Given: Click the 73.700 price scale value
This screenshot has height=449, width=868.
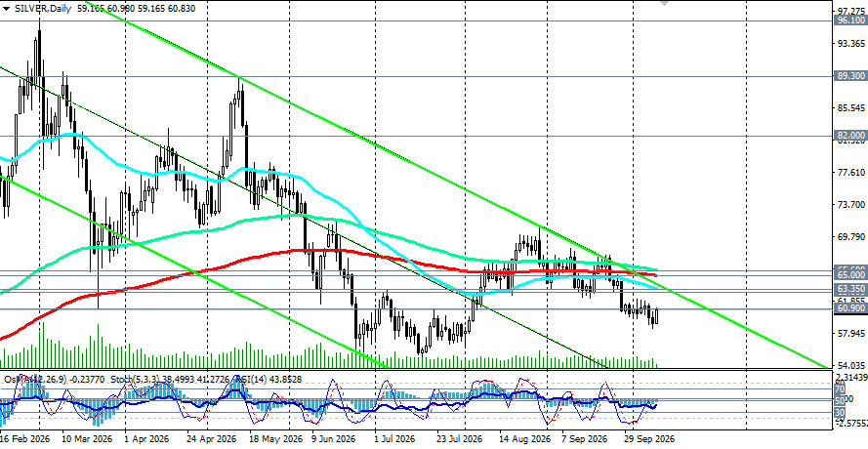Looking at the screenshot, I should (x=851, y=205).
